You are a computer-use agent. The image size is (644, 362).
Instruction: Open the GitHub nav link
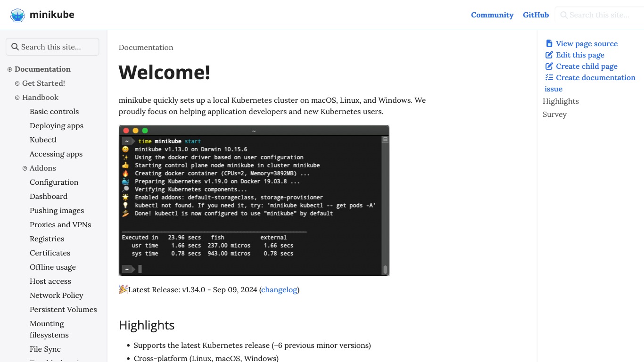click(x=536, y=15)
